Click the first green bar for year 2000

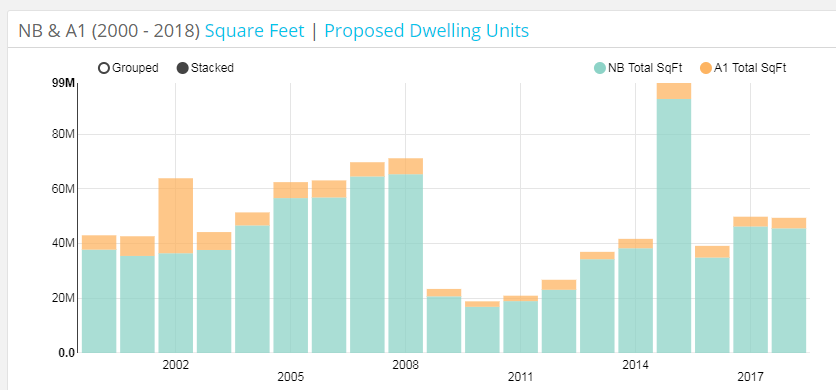[x=99, y=301]
